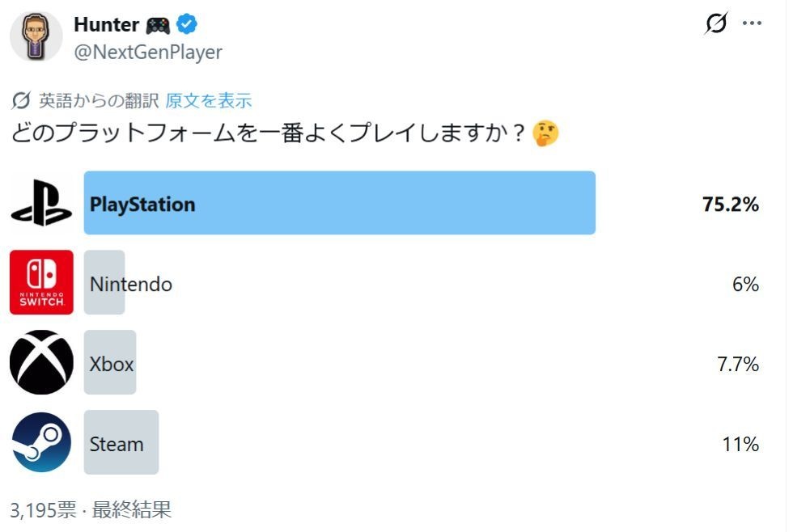Open the @NextGenPlayer handle link
This screenshot has width=793, height=532.
(148, 53)
